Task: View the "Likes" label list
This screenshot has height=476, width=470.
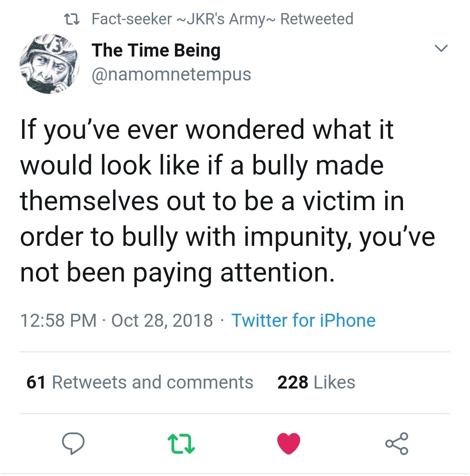Action: tap(334, 382)
